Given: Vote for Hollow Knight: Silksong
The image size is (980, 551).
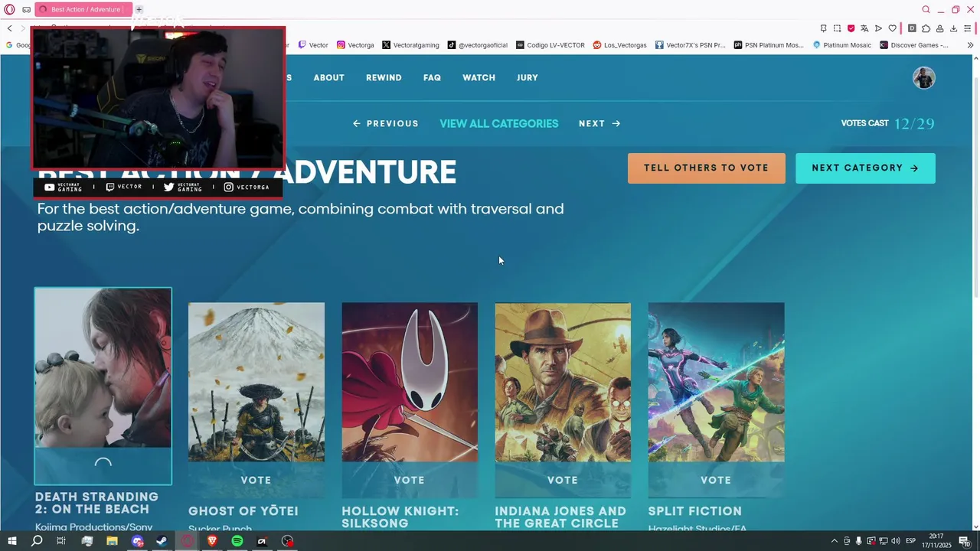Looking at the screenshot, I should coord(410,480).
